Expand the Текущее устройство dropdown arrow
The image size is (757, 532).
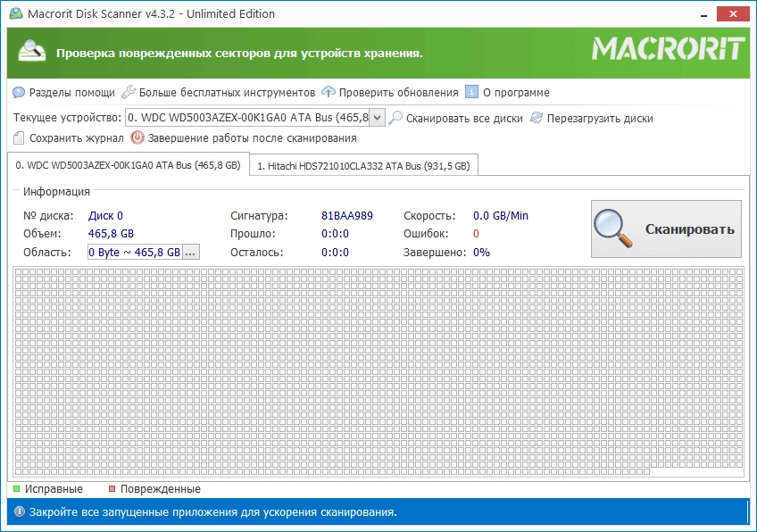(x=377, y=118)
